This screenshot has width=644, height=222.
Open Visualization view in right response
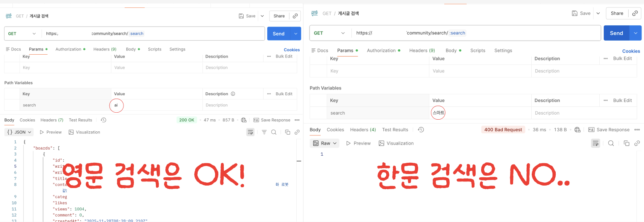[x=396, y=143]
